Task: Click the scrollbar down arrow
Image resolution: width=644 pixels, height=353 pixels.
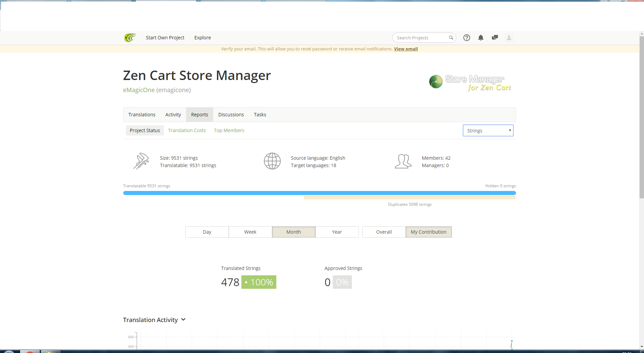Action: tap(642, 347)
